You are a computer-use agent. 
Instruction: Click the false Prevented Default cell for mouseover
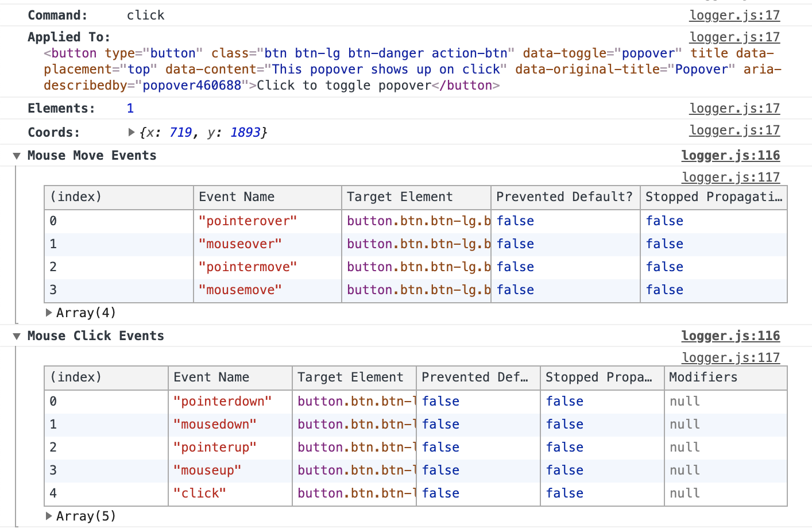[x=515, y=244]
